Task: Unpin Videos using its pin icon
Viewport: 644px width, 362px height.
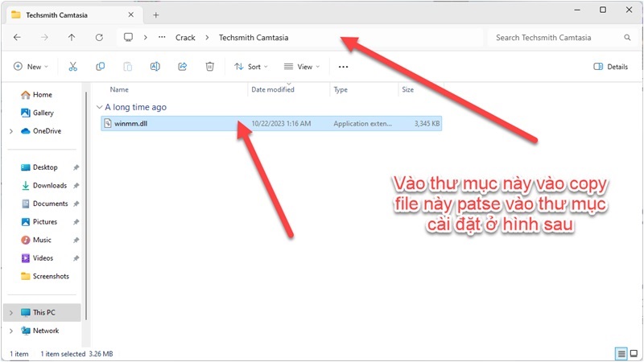Action: 76,258
